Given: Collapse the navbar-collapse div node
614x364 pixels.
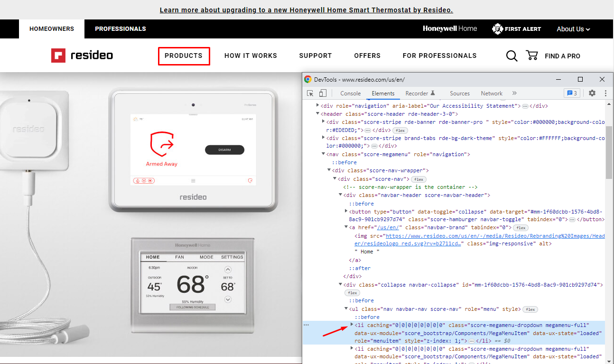Looking at the screenshot, I should click(x=341, y=285).
